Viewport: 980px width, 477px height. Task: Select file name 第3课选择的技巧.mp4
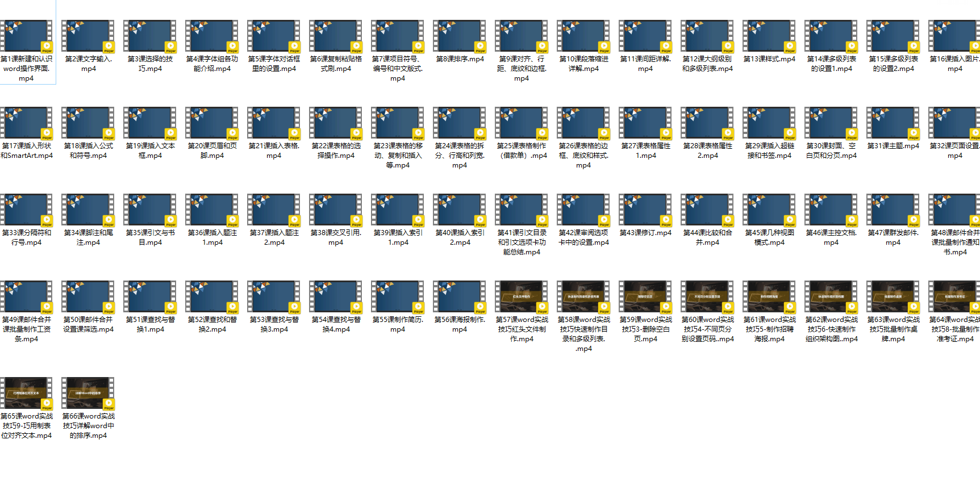150,64
